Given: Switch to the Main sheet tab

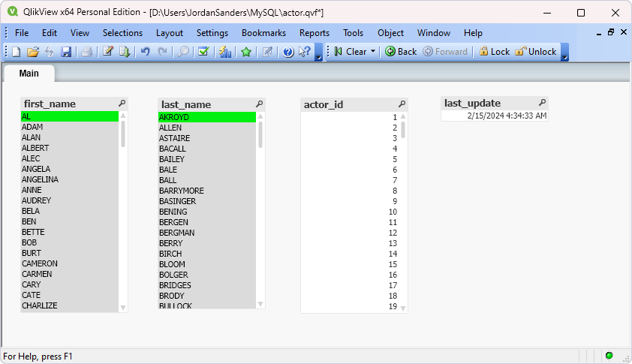Looking at the screenshot, I should tap(29, 74).
